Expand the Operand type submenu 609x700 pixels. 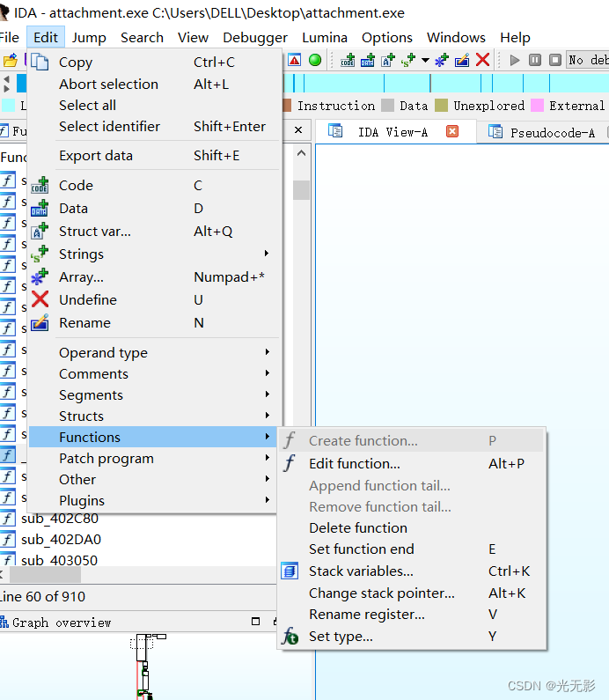[x=153, y=353]
